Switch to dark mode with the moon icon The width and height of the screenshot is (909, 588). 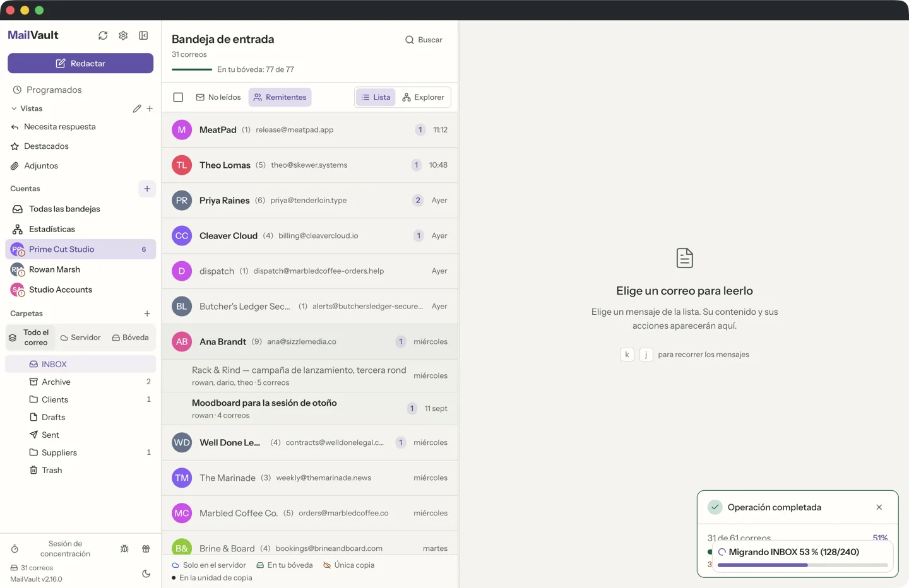point(146,573)
